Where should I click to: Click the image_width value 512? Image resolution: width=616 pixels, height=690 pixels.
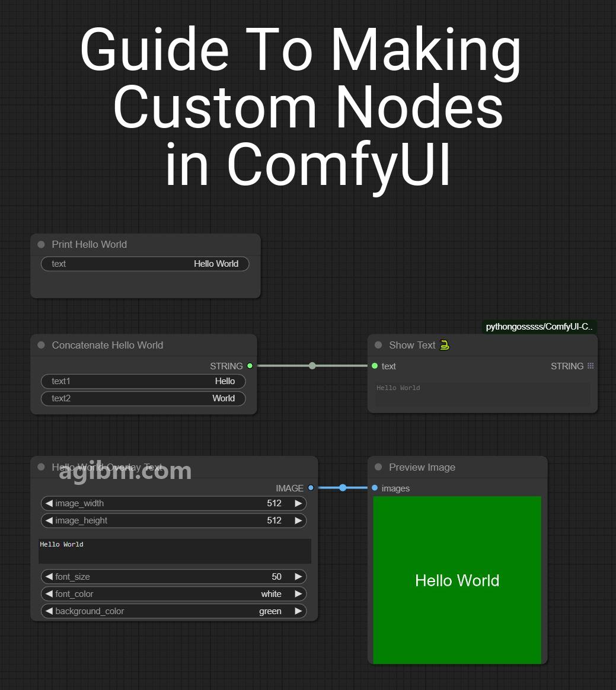(x=274, y=503)
